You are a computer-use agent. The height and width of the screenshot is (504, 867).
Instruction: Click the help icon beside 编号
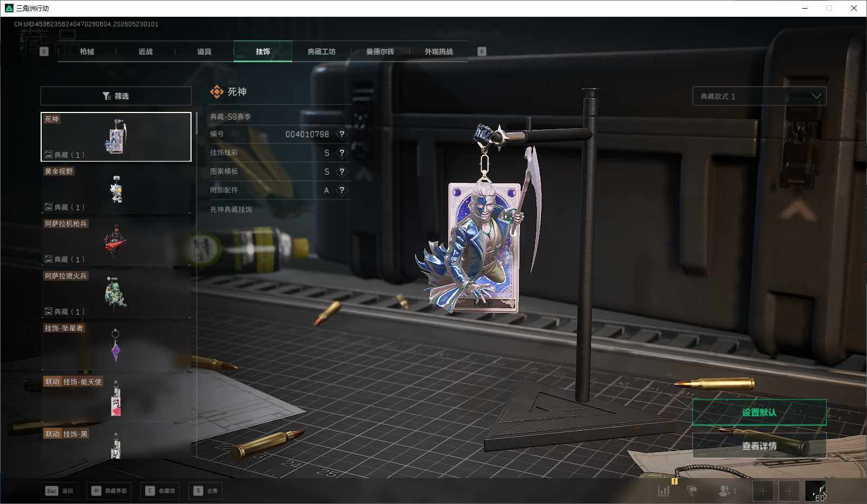click(341, 134)
